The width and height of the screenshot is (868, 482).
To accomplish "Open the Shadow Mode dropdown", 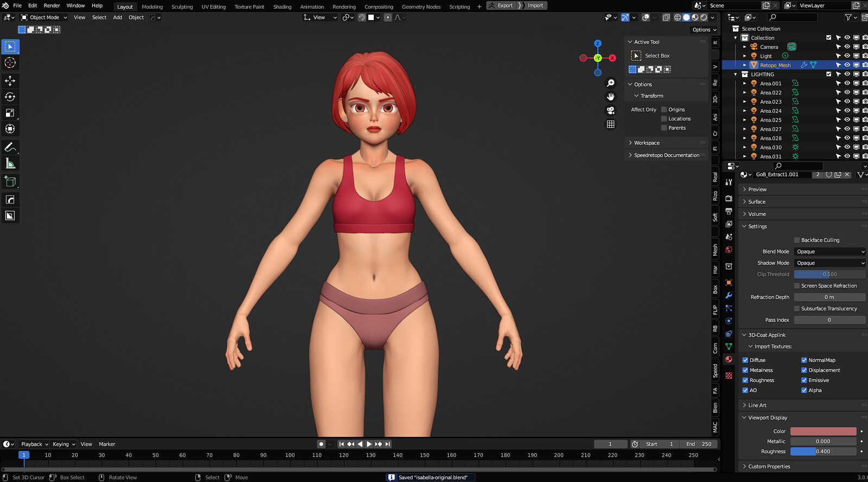I will click(x=829, y=263).
